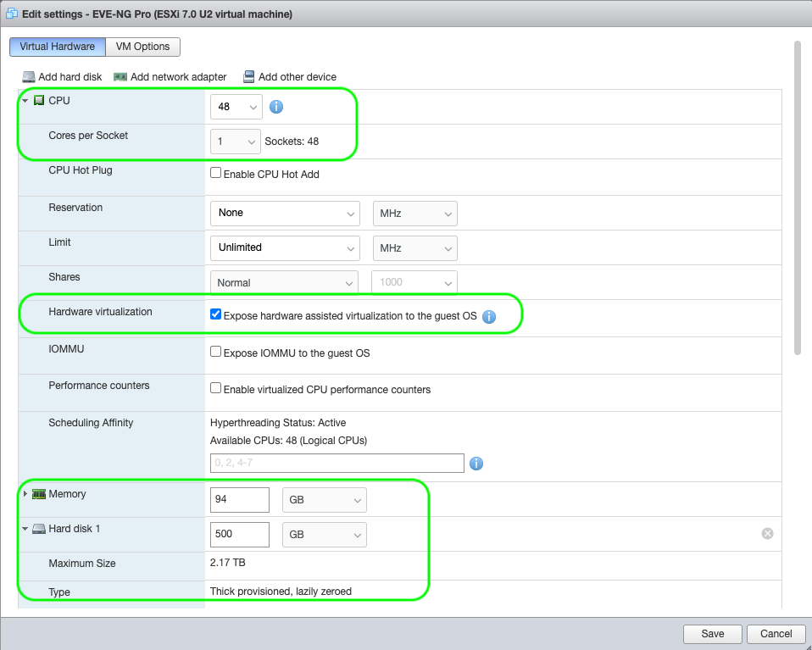Click the Edit settings window title icon
The width and height of the screenshot is (812, 650).
pos(11,13)
